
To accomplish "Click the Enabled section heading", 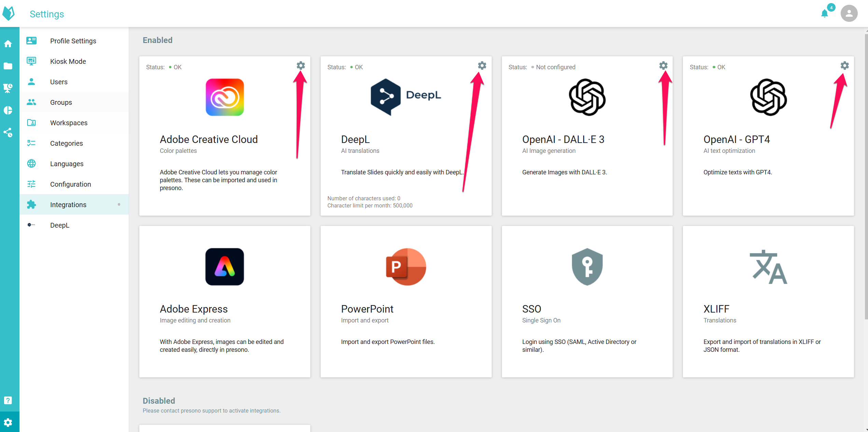I will (157, 40).
